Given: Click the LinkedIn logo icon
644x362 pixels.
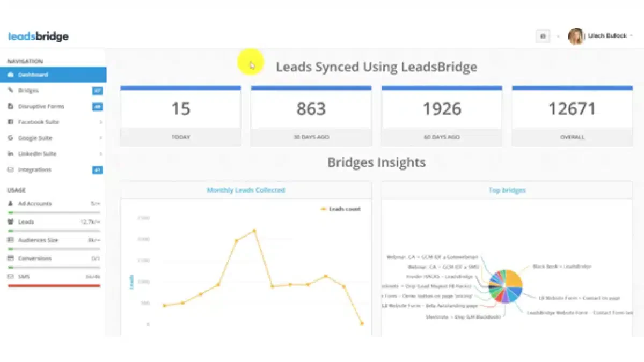Looking at the screenshot, I should tap(10, 153).
